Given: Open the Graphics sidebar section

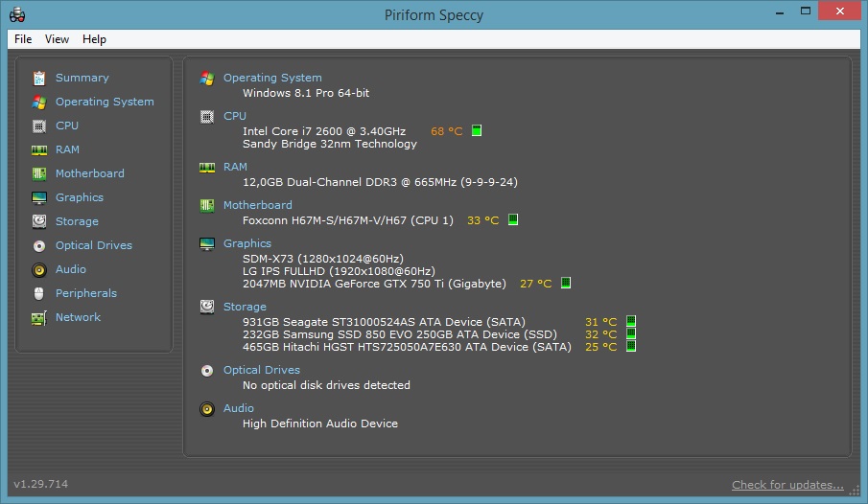Looking at the screenshot, I should point(80,197).
